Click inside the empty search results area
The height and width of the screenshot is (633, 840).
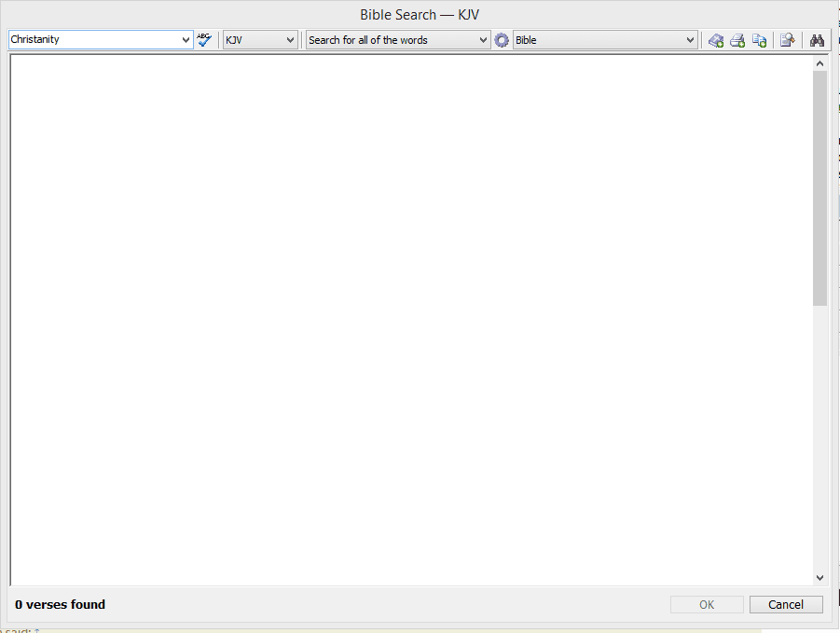pyautogui.click(x=410, y=317)
